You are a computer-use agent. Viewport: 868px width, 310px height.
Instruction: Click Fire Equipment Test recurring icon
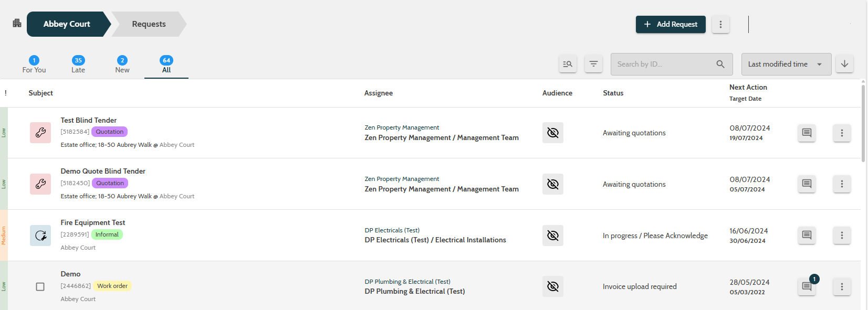click(x=40, y=236)
